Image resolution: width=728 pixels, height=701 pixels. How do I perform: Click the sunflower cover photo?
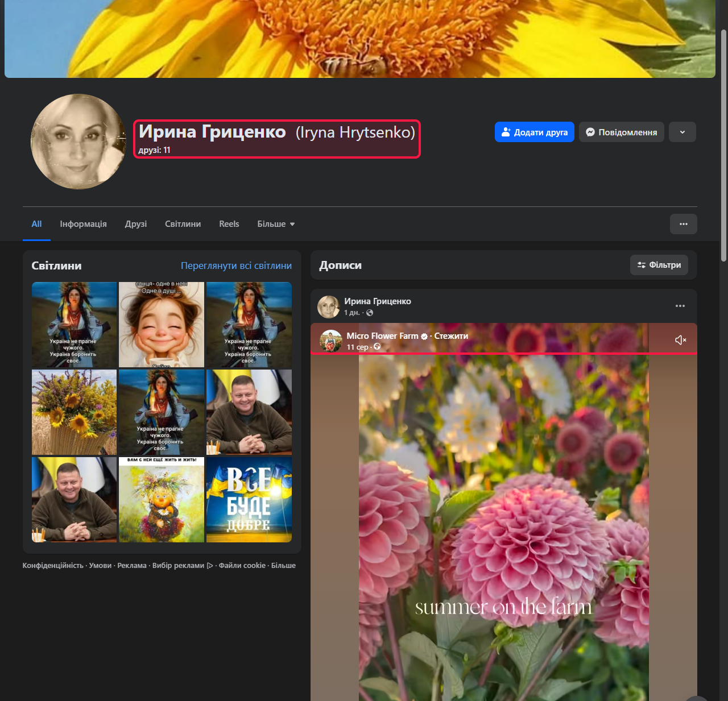click(360, 39)
